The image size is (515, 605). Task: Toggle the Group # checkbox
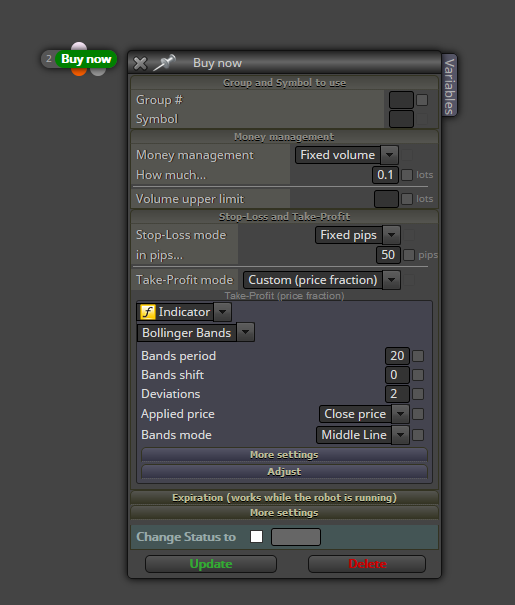coord(422,100)
